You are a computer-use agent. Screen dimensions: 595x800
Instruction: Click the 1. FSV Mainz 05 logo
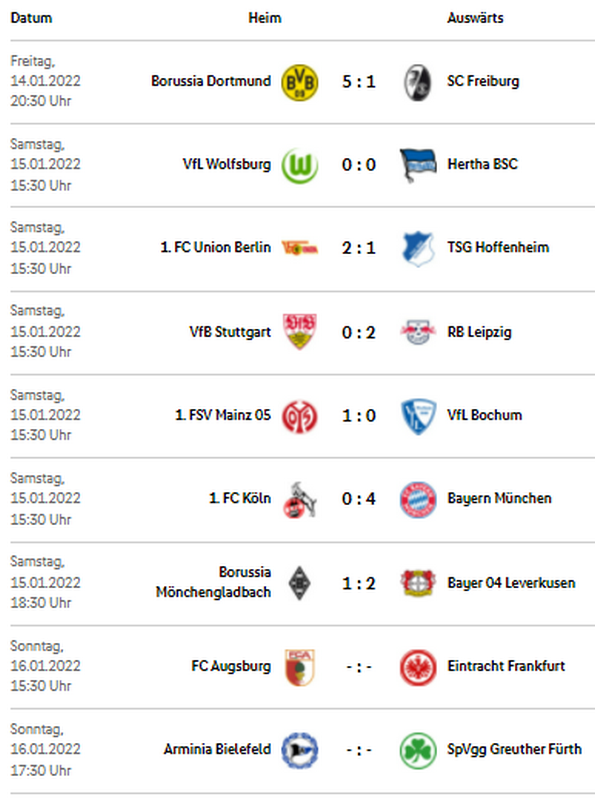click(300, 416)
